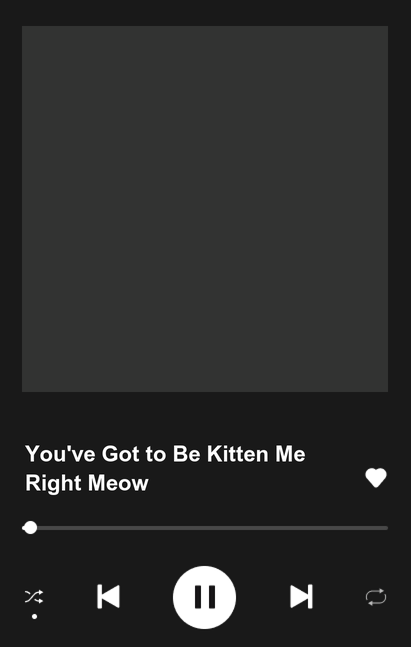
Task: Click the playback progress slider knob
Action: tap(30, 528)
